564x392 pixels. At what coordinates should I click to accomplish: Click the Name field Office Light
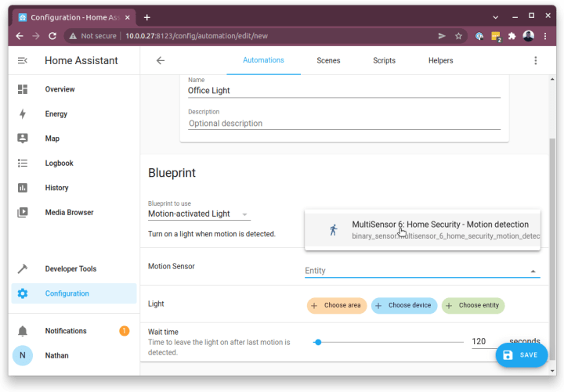pyautogui.click(x=344, y=91)
